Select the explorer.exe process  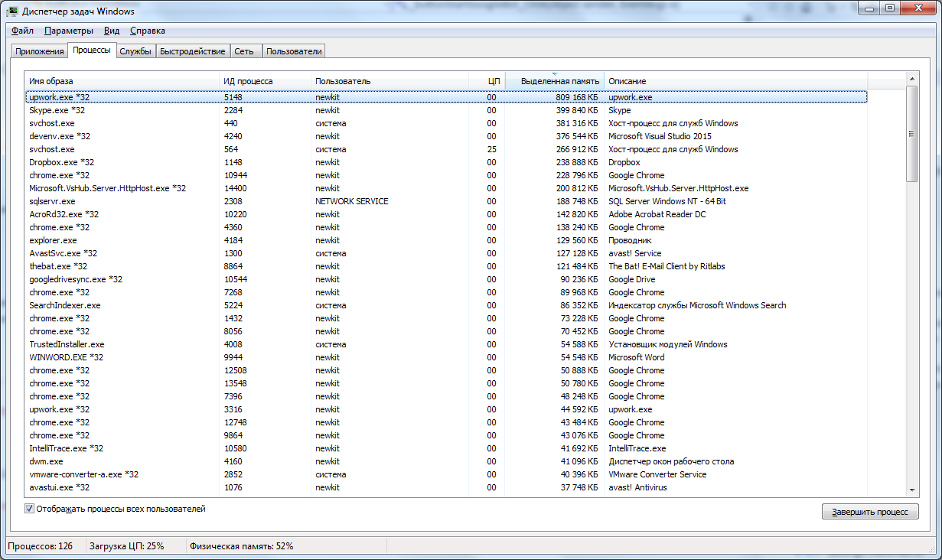point(446,240)
